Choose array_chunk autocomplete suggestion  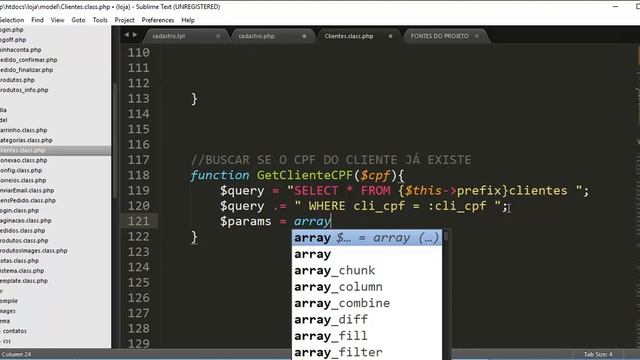click(367, 270)
